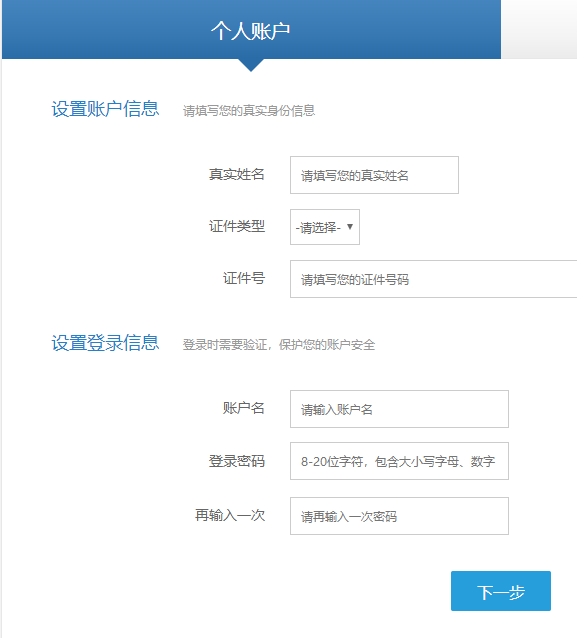Focus the 登录密码 password field

(x=399, y=461)
